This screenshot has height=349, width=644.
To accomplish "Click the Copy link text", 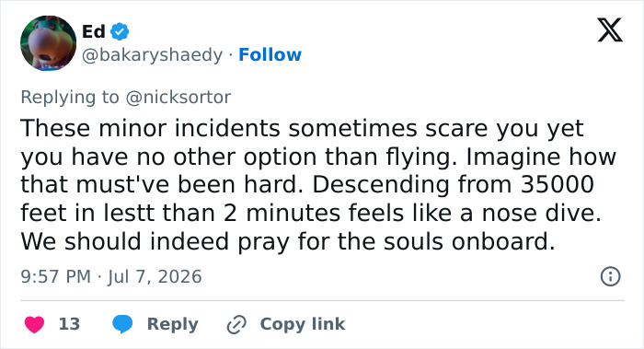I will (x=303, y=324).
